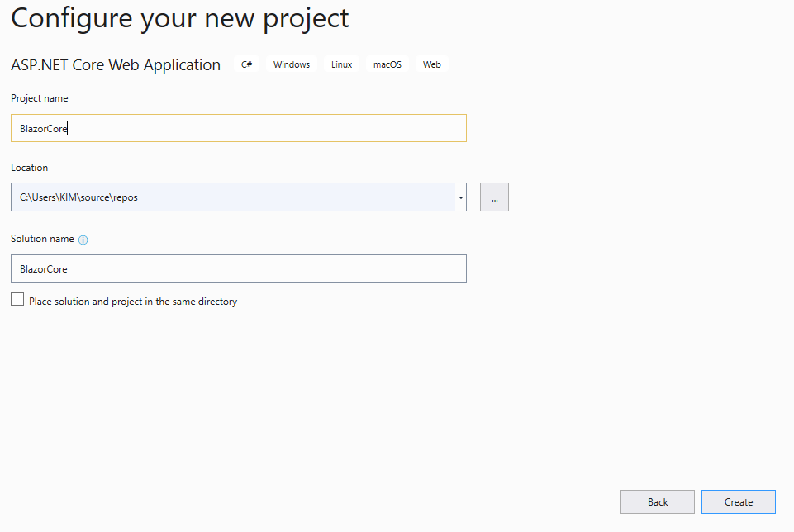Select the C# tag

coord(246,64)
